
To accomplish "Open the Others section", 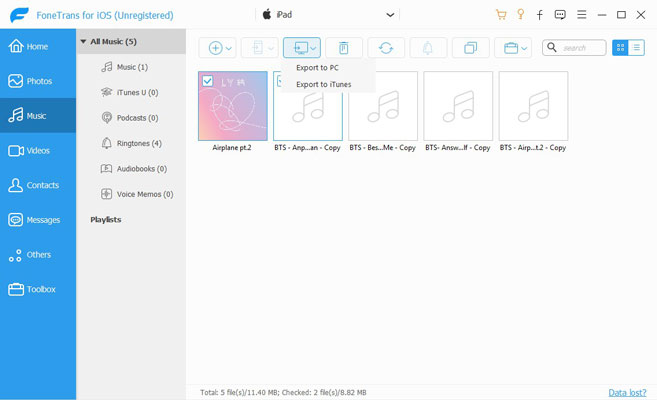I will (x=38, y=255).
